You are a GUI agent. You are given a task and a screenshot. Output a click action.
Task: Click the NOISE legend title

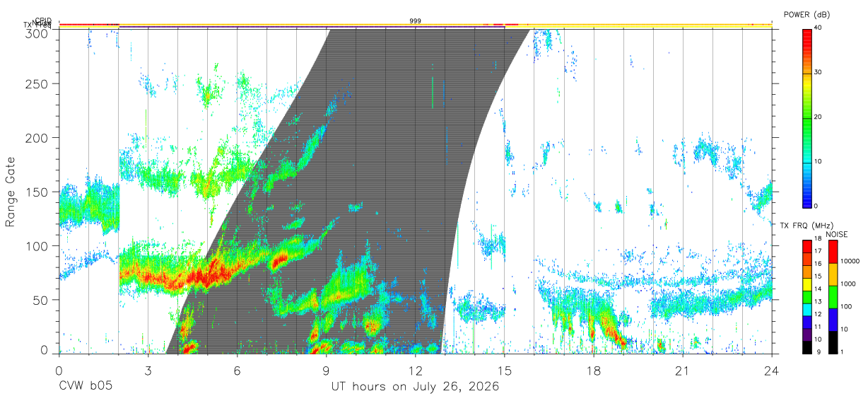tap(838, 234)
